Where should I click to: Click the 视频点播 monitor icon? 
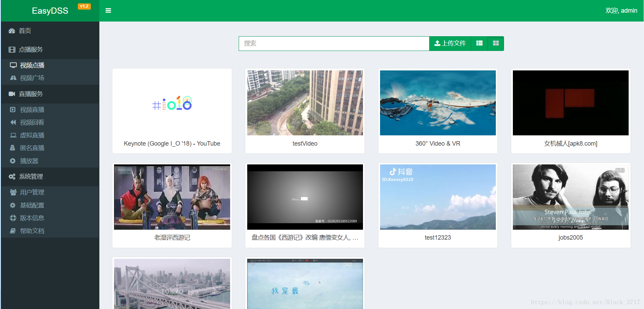click(13, 65)
